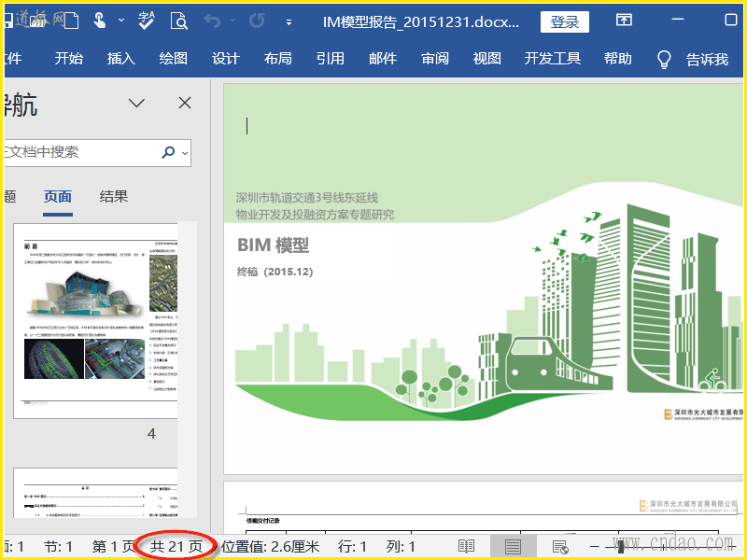Switch to 页面 tab in navigation pane
The height and width of the screenshot is (560, 747).
(x=58, y=197)
